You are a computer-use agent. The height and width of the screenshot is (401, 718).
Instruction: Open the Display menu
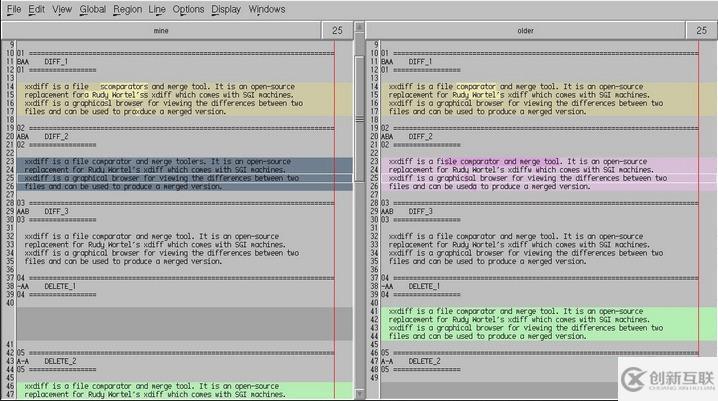click(x=226, y=9)
